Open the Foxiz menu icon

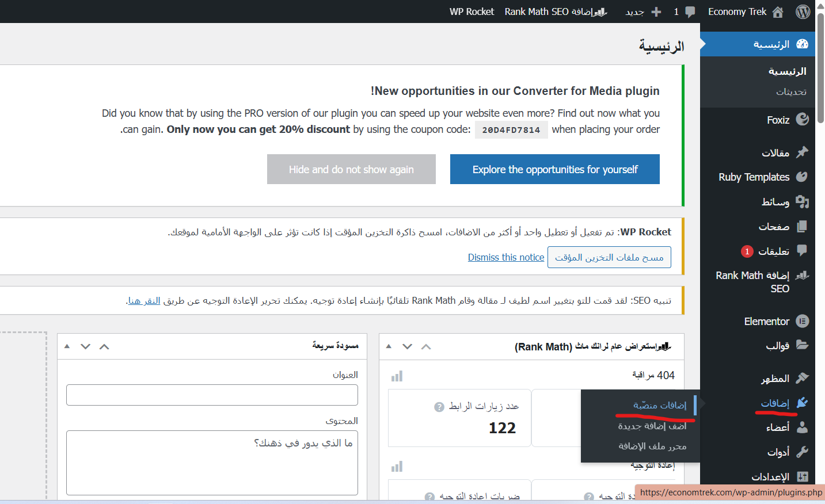click(802, 119)
